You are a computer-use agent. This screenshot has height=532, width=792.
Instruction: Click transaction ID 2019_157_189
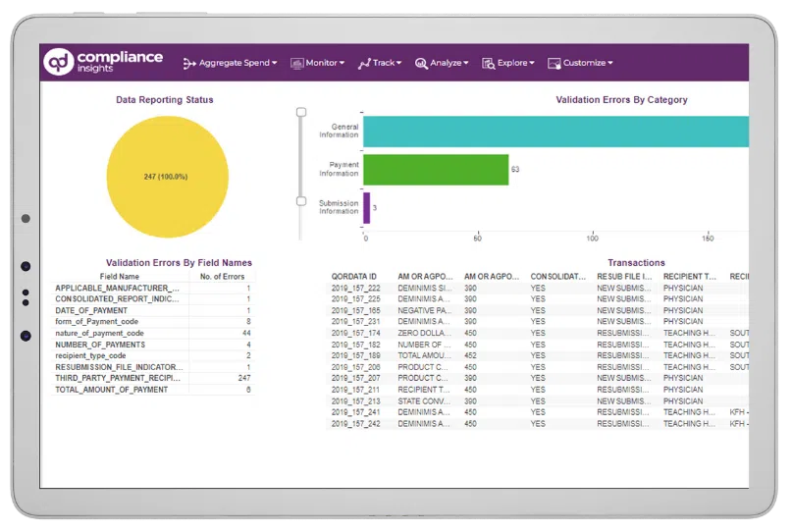point(355,355)
